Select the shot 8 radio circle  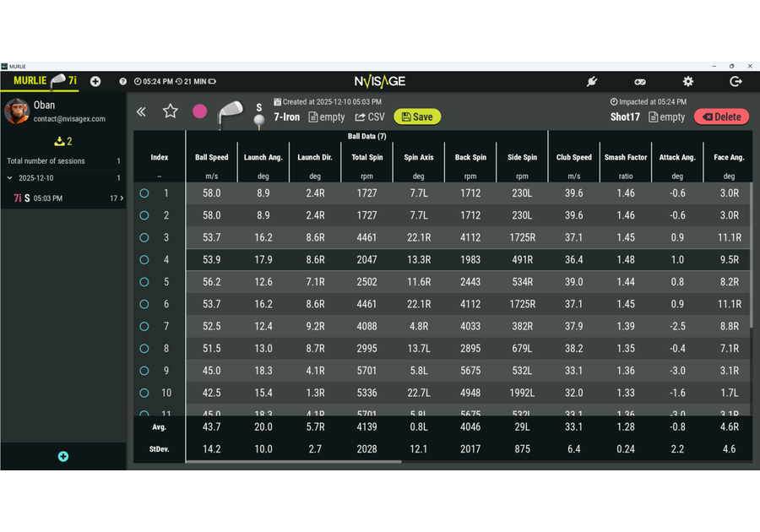[x=144, y=349]
